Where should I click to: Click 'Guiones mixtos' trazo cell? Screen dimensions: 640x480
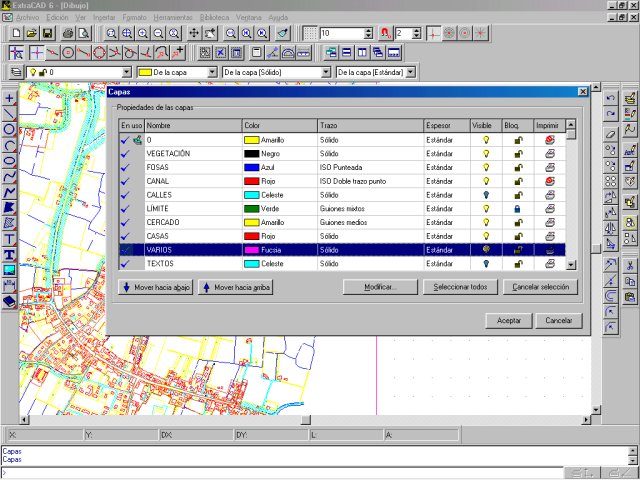click(370, 209)
